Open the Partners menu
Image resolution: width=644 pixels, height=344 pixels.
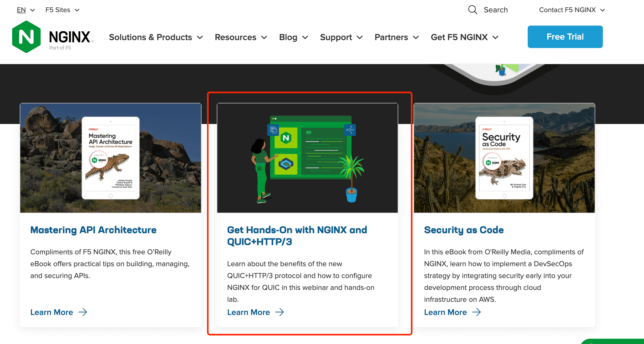397,37
